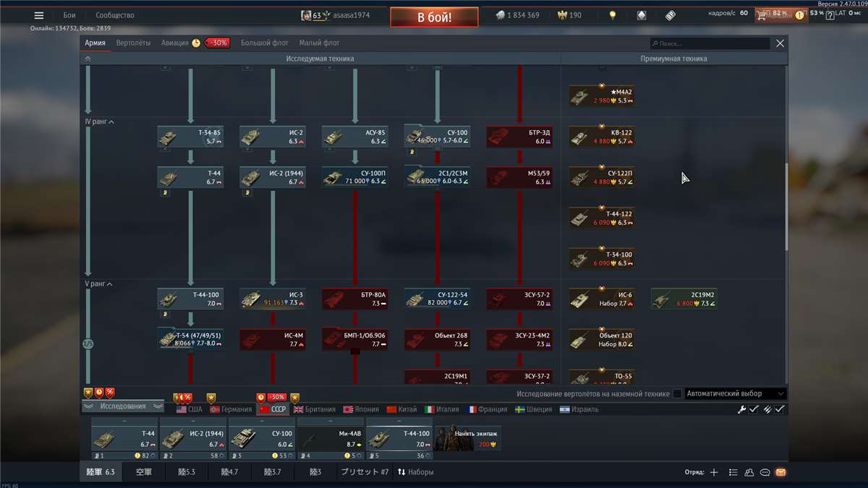Click the diamond-shaped icon in top bar
This screenshot has width=868, height=488.
(x=641, y=15)
